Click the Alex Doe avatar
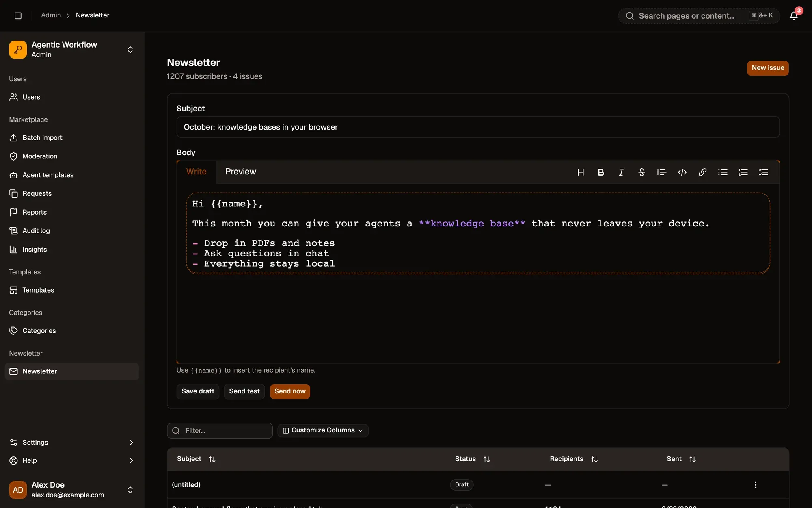The height and width of the screenshot is (508, 812). pos(18,490)
